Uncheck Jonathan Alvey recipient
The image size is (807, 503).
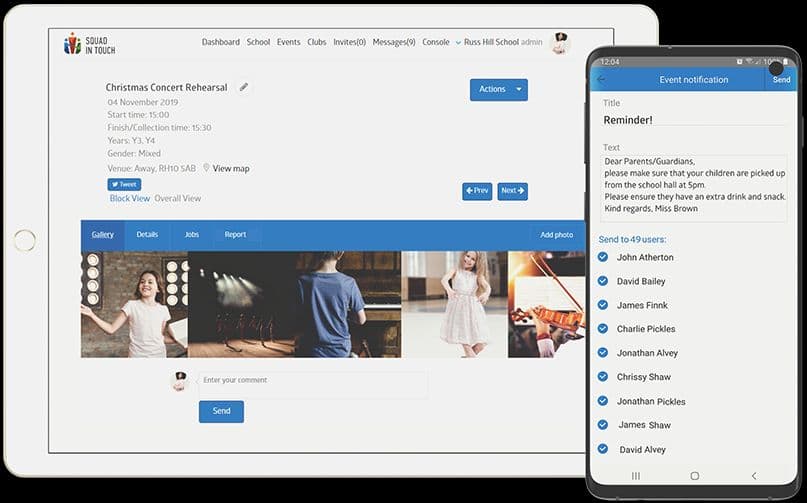(x=603, y=352)
